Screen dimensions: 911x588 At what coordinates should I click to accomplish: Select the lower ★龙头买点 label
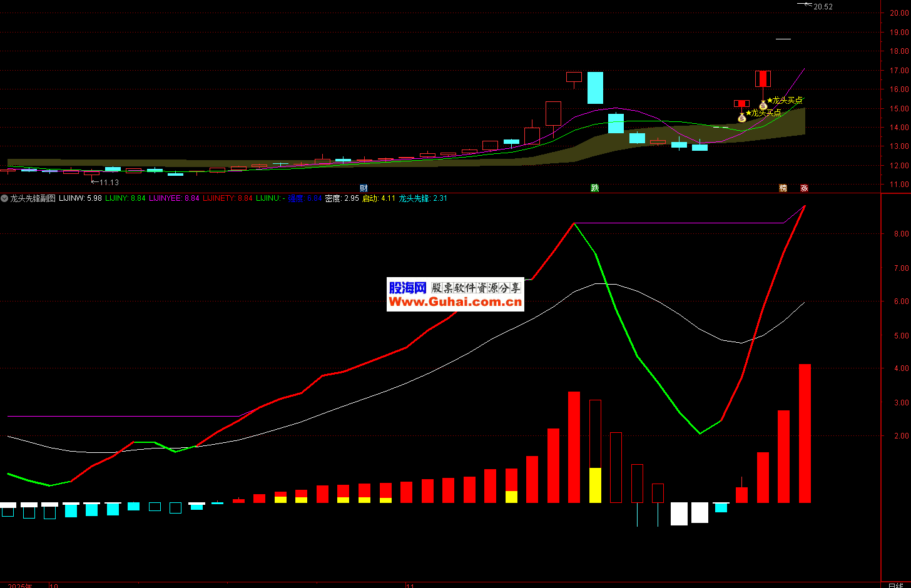(763, 113)
